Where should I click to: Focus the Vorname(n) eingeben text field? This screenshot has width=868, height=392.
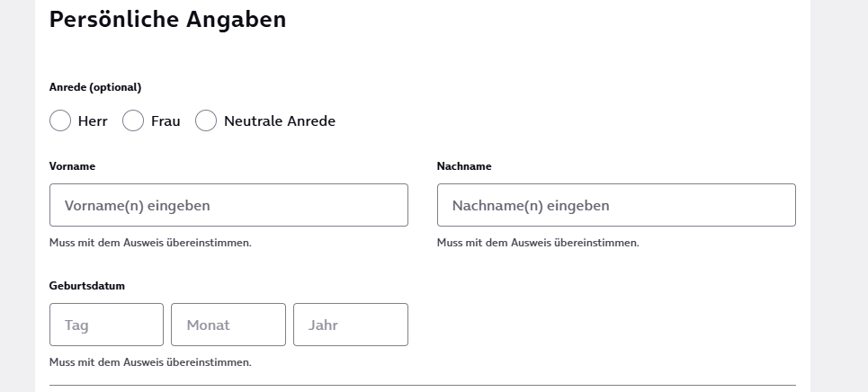228,205
